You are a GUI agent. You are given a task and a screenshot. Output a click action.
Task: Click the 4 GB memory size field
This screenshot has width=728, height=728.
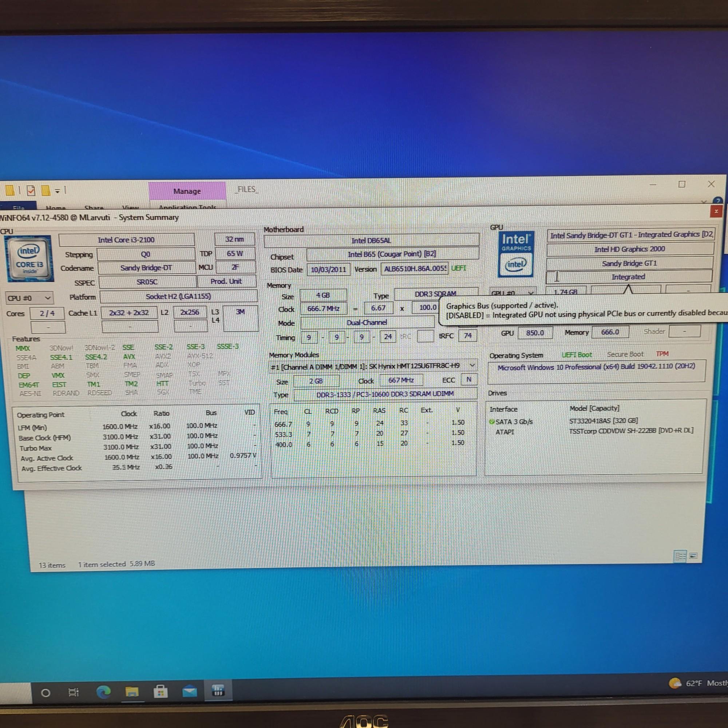(323, 296)
